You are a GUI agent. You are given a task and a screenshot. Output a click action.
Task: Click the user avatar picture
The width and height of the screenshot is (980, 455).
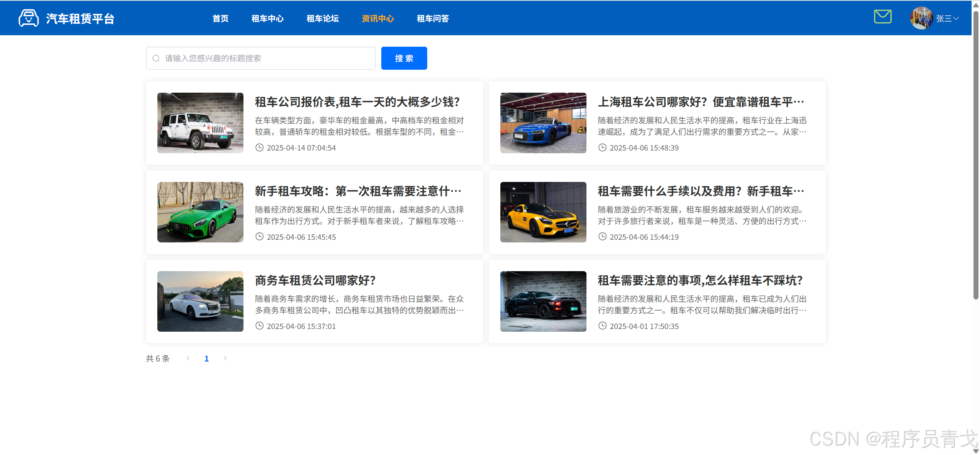coord(921,18)
